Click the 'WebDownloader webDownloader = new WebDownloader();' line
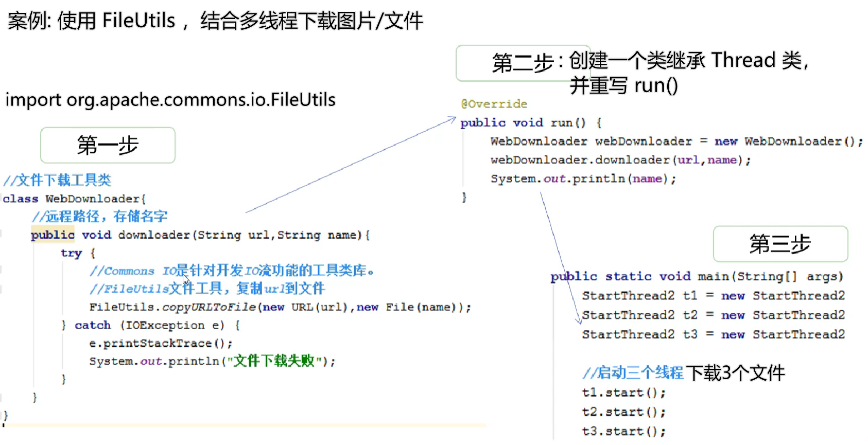The image size is (868, 445). (x=676, y=141)
